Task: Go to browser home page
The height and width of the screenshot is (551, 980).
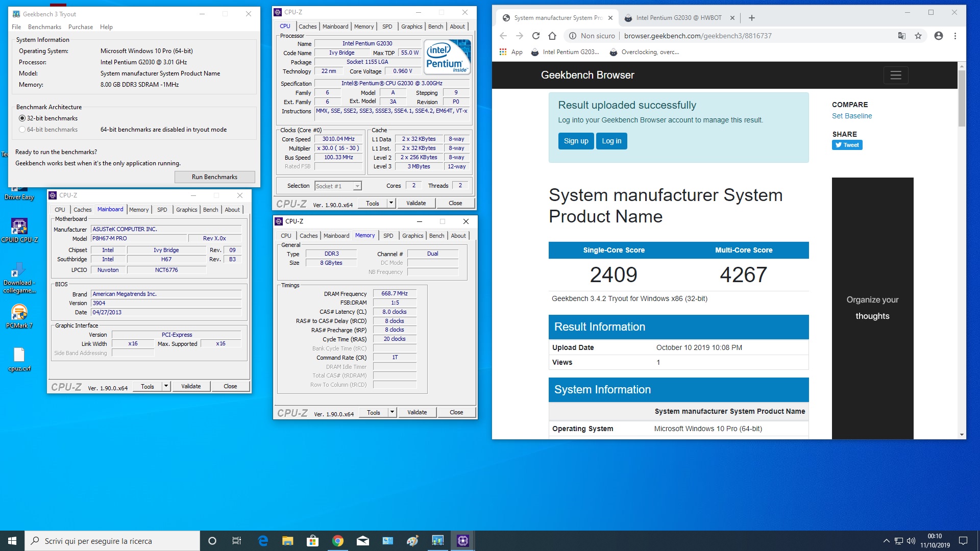Action: [552, 36]
